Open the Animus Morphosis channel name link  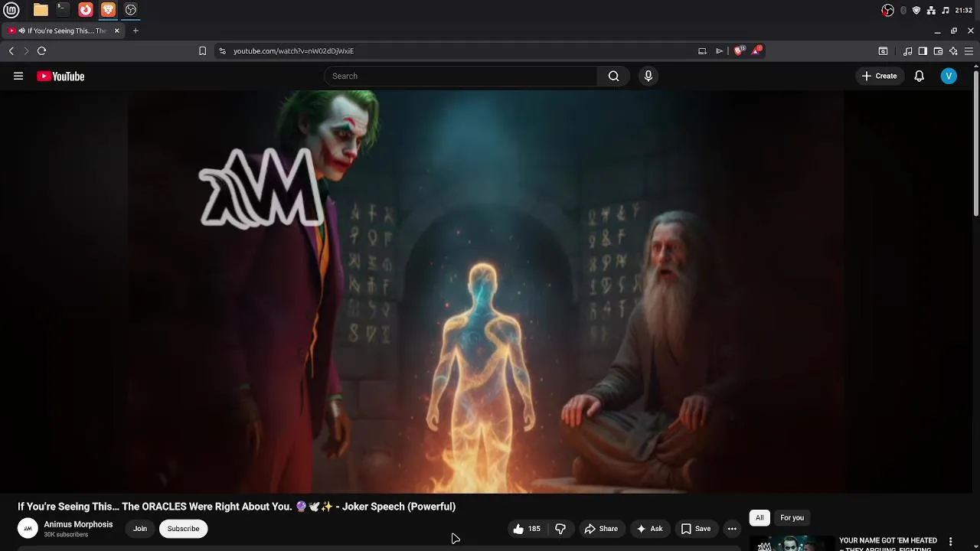(x=78, y=524)
